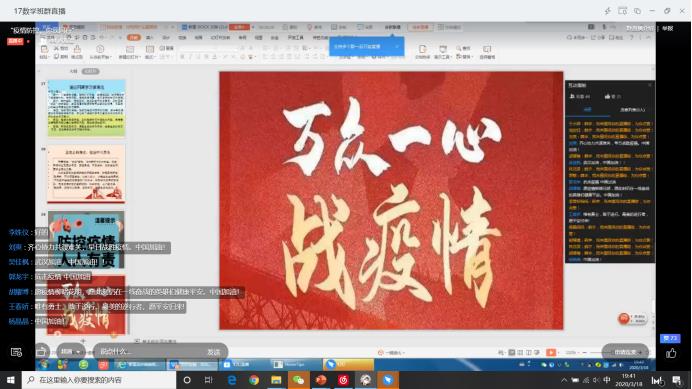Click the lightning bolt icon in title bar
692x389 pixels.
[x=608, y=11]
